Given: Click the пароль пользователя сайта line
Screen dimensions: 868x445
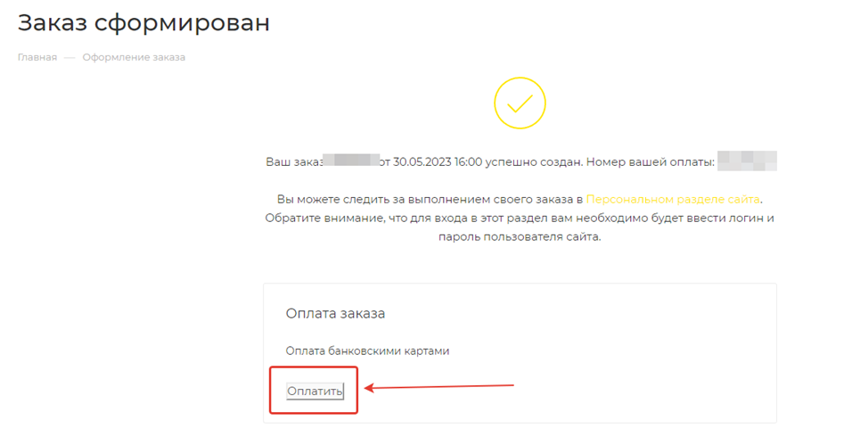Looking at the screenshot, I should [520, 238].
